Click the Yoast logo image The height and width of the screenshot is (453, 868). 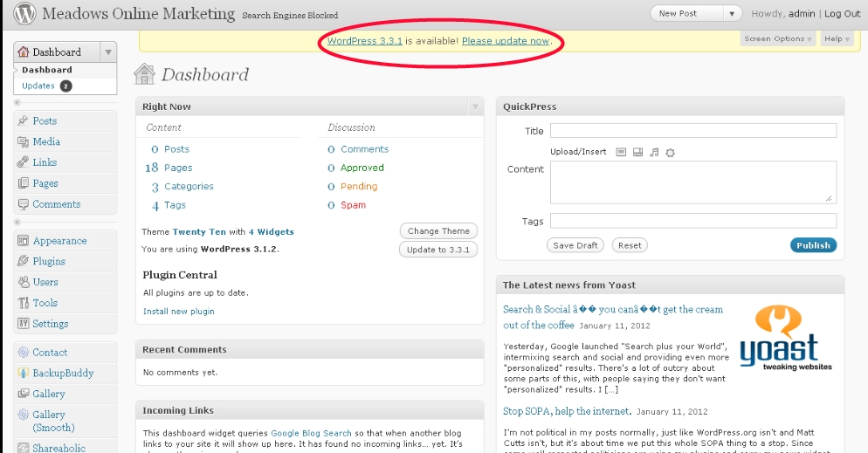pos(786,338)
